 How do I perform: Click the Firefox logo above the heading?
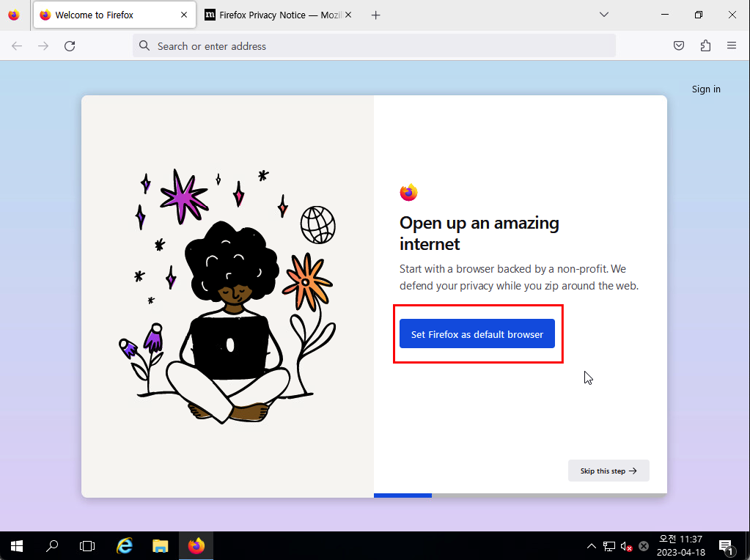click(x=408, y=192)
